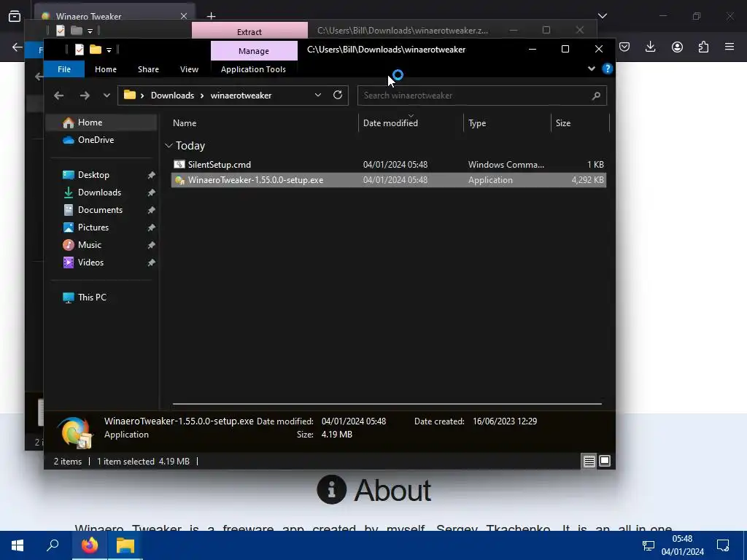Click the SilentSetup.cmd file icon
This screenshot has height=560, width=747.
click(x=179, y=164)
